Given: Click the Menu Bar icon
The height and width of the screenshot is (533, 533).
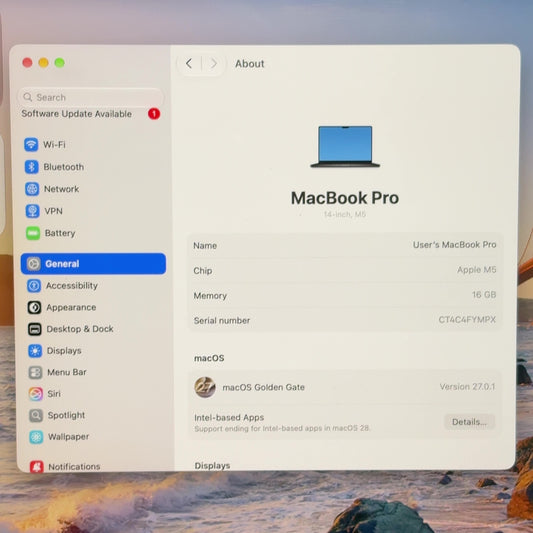Looking at the screenshot, I should [35, 372].
